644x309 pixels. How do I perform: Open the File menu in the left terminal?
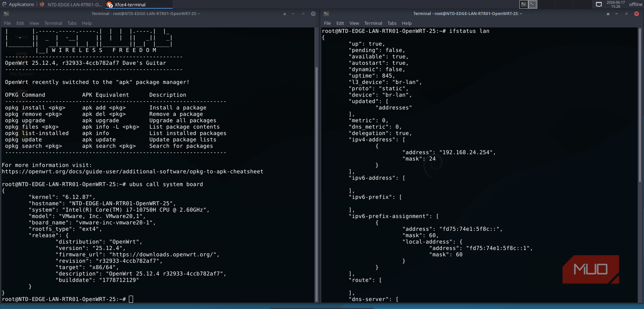7,23
